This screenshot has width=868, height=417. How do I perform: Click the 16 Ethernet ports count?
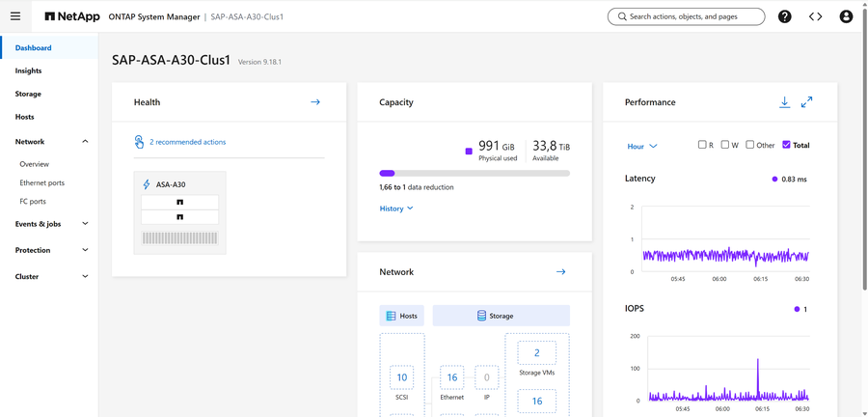(452, 377)
